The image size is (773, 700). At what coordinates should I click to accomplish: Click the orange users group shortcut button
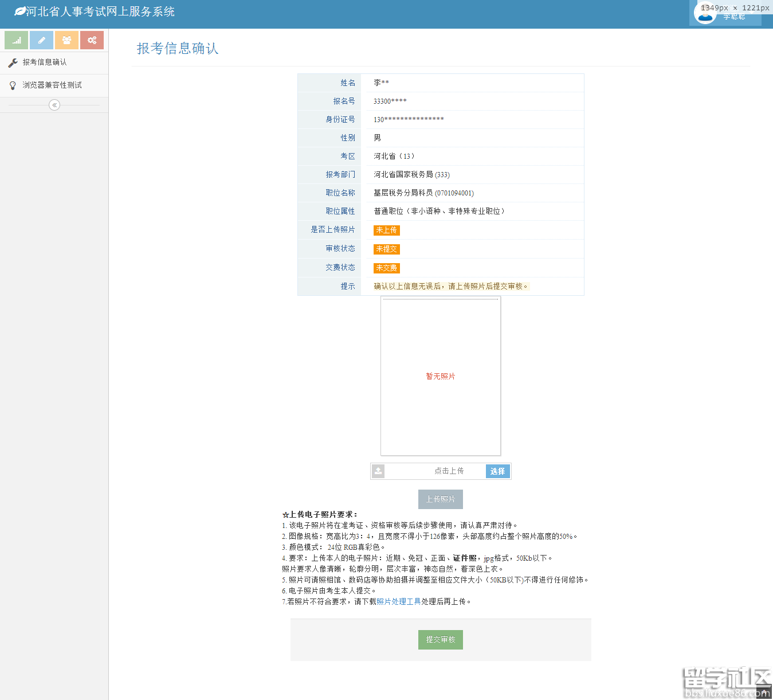tap(66, 40)
